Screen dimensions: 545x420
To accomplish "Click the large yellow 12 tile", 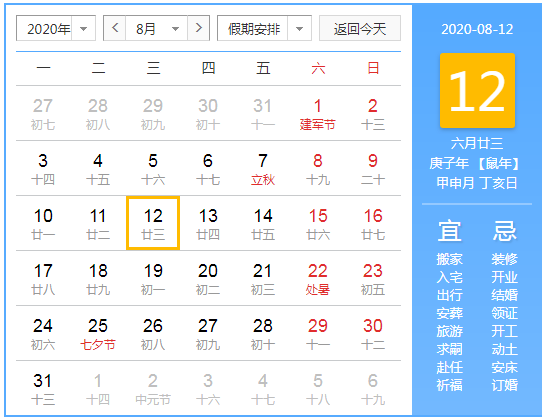I will [x=477, y=90].
